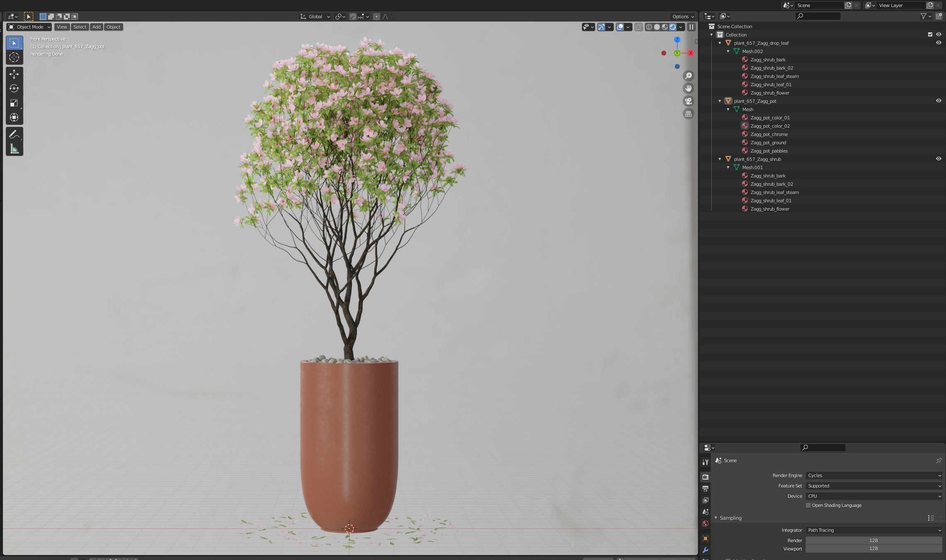Select the Measure tool
The image size is (946, 560).
tap(14, 149)
